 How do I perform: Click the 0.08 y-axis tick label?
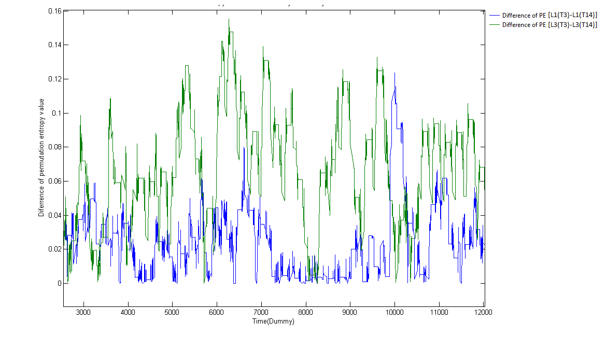click(54, 147)
